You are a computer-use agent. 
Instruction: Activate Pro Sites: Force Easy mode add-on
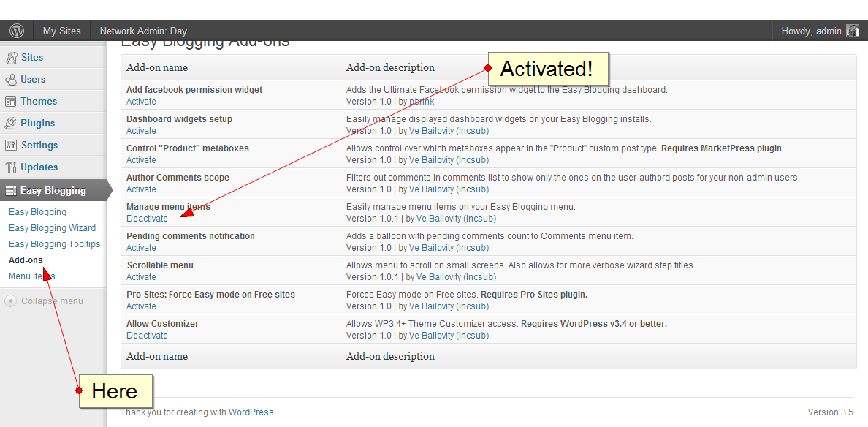[x=141, y=306]
